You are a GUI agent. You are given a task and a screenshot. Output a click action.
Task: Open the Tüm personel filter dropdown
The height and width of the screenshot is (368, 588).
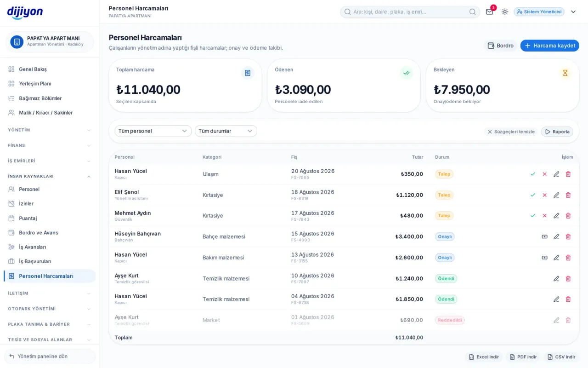coord(153,131)
